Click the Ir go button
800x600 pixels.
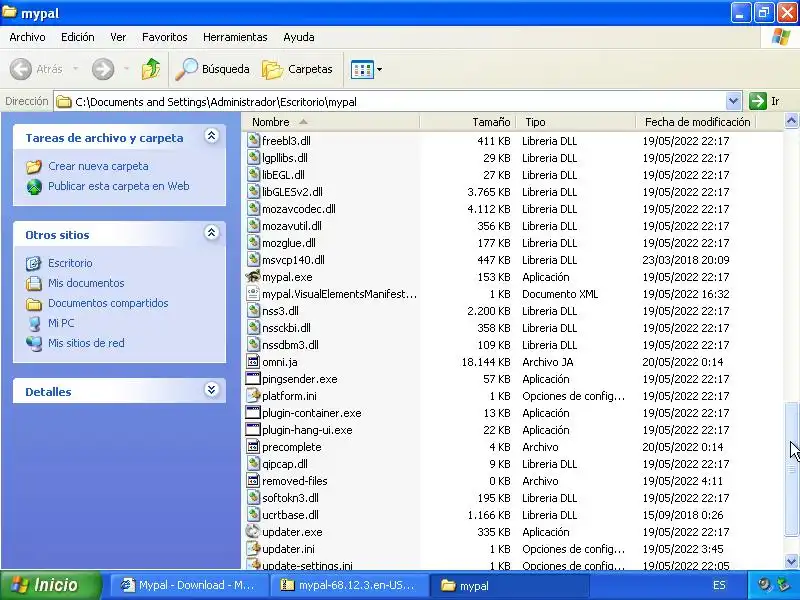click(x=765, y=101)
